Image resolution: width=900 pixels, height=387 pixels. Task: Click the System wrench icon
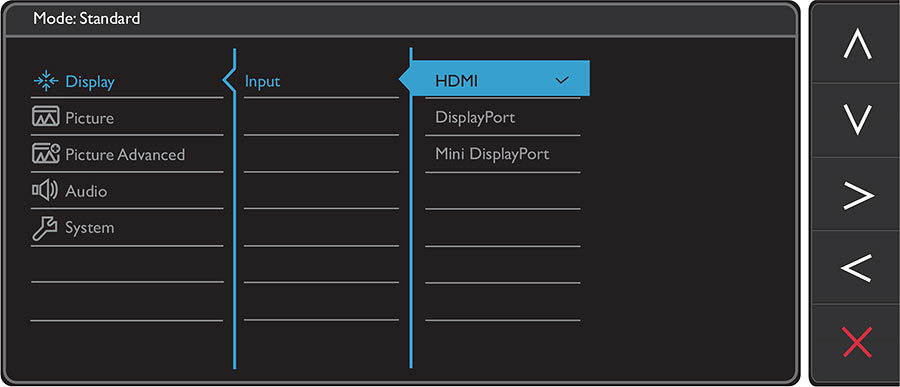[45, 228]
